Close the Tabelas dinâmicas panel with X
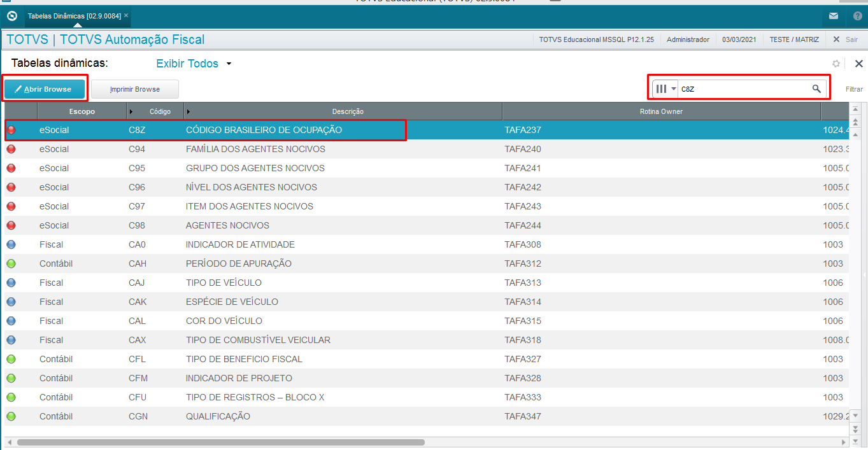 pyautogui.click(x=858, y=64)
